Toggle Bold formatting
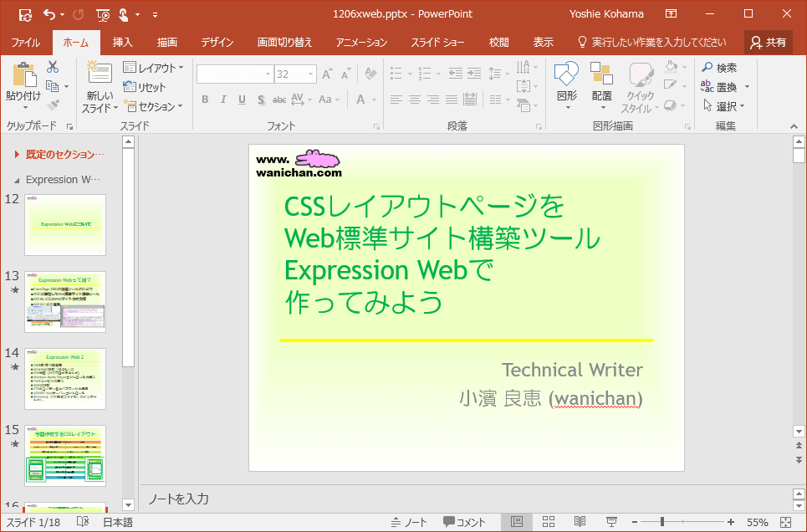This screenshot has width=807, height=532. coord(206,100)
